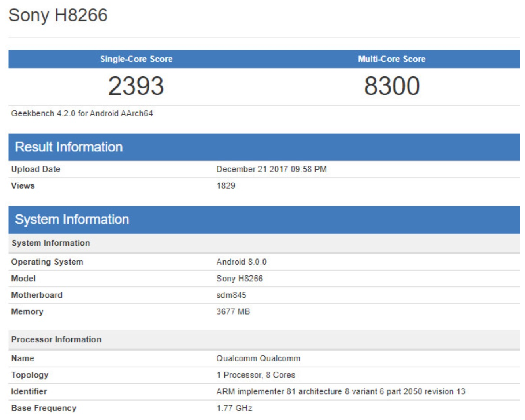Viewport: 525px width, 420px height.
Task: Click the Processor Information subheader
Action: 264,340
